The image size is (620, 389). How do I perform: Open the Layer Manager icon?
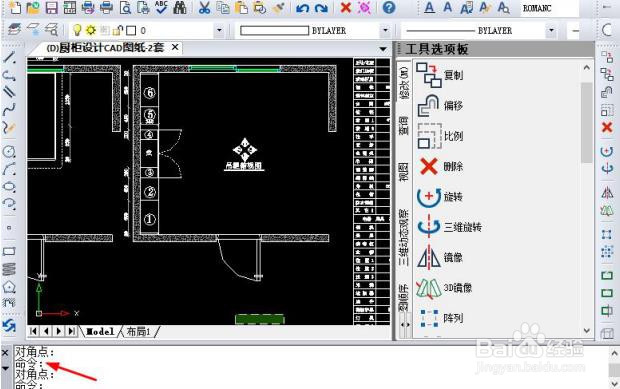click(15, 30)
